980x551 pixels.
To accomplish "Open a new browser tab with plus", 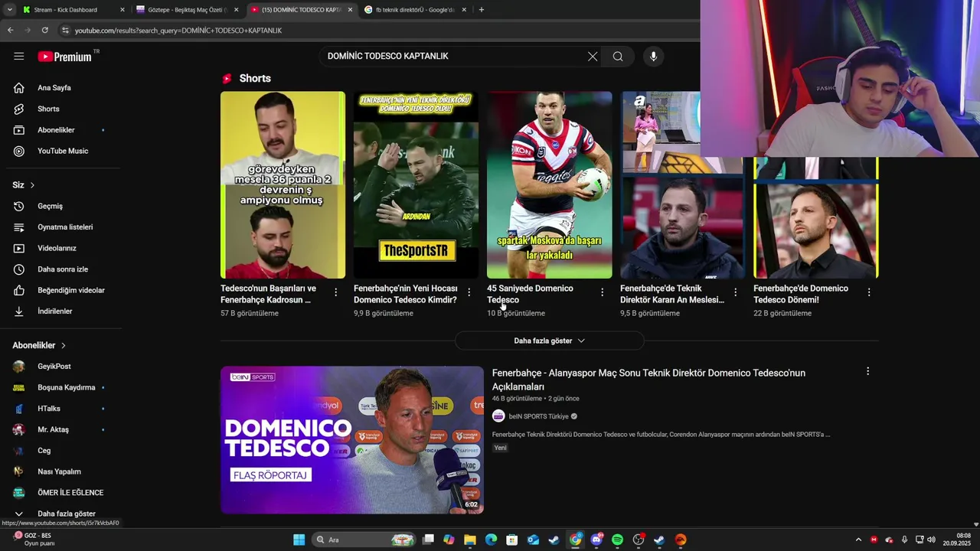I will [481, 10].
